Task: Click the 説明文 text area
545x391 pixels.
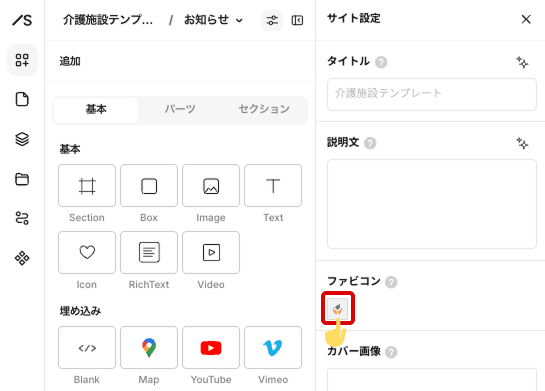Action: tap(432, 204)
